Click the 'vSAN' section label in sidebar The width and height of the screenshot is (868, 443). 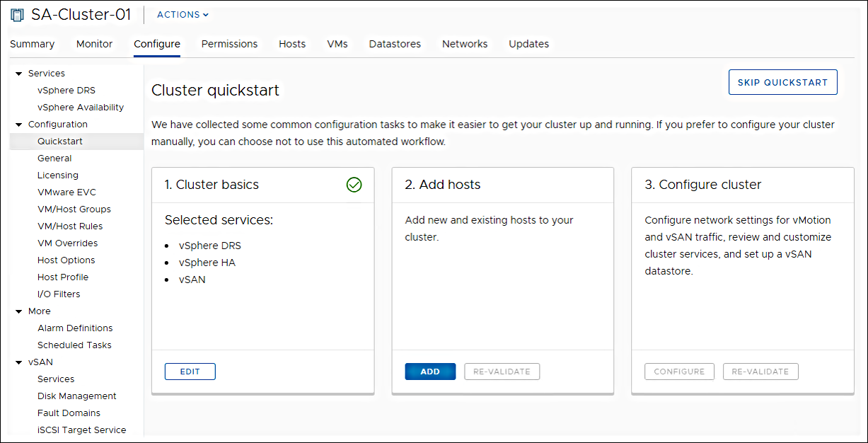click(40, 362)
